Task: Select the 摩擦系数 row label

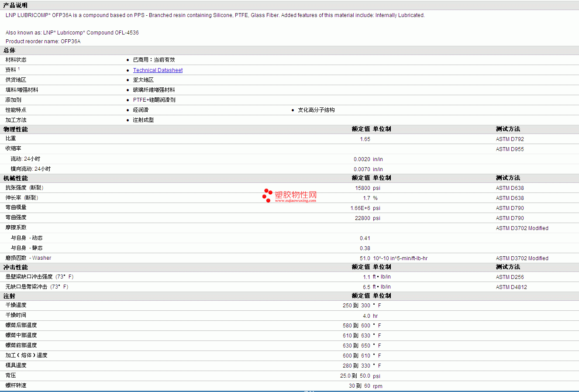Action: point(16,227)
